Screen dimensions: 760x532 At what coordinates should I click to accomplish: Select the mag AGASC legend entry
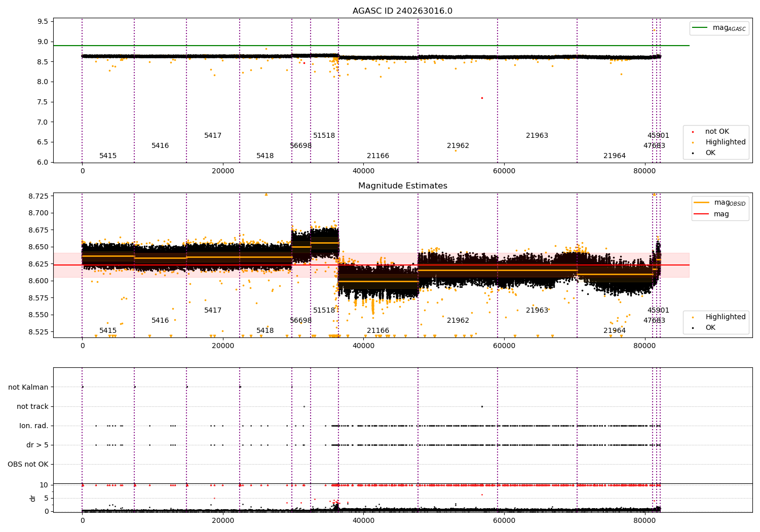[x=719, y=28]
